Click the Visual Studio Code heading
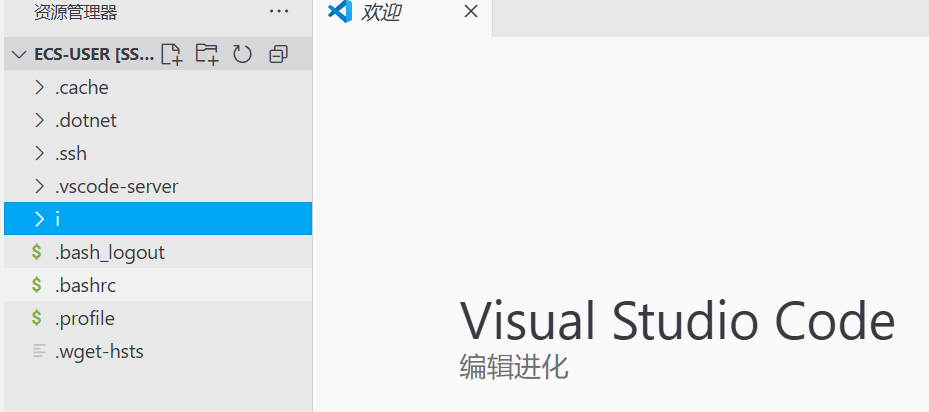 click(677, 321)
